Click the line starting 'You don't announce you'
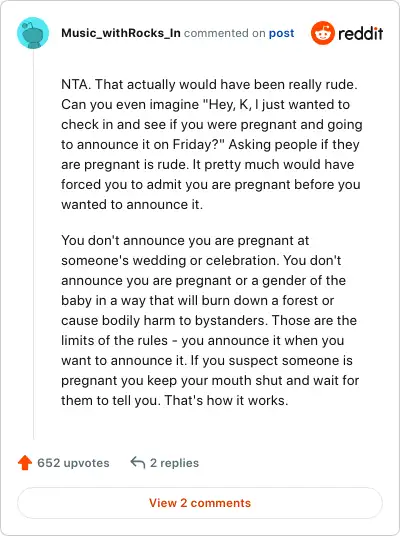Screen dimensions: 400x536 click(x=185, y=240)
